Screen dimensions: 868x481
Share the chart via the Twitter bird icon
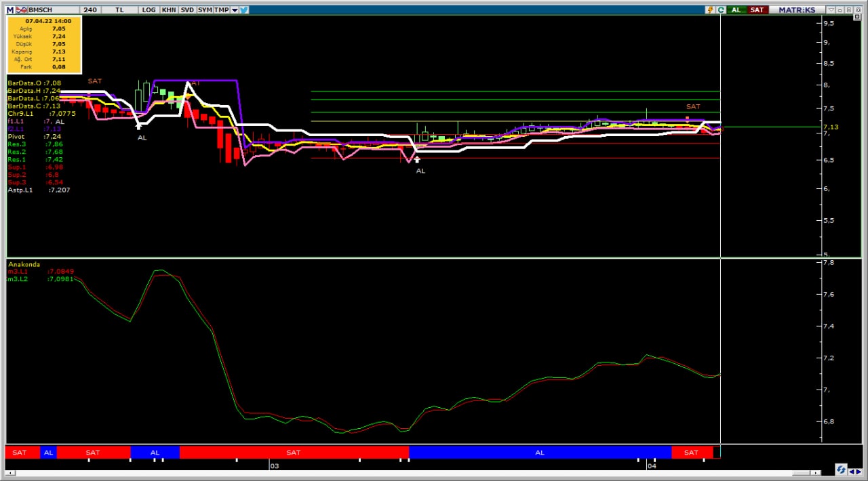[244, 10]
